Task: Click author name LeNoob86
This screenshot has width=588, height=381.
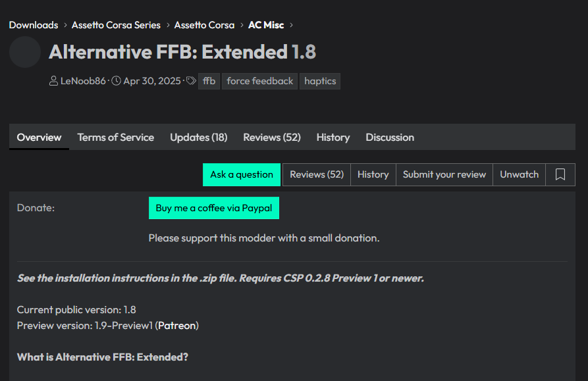Action: coord(83,81)
